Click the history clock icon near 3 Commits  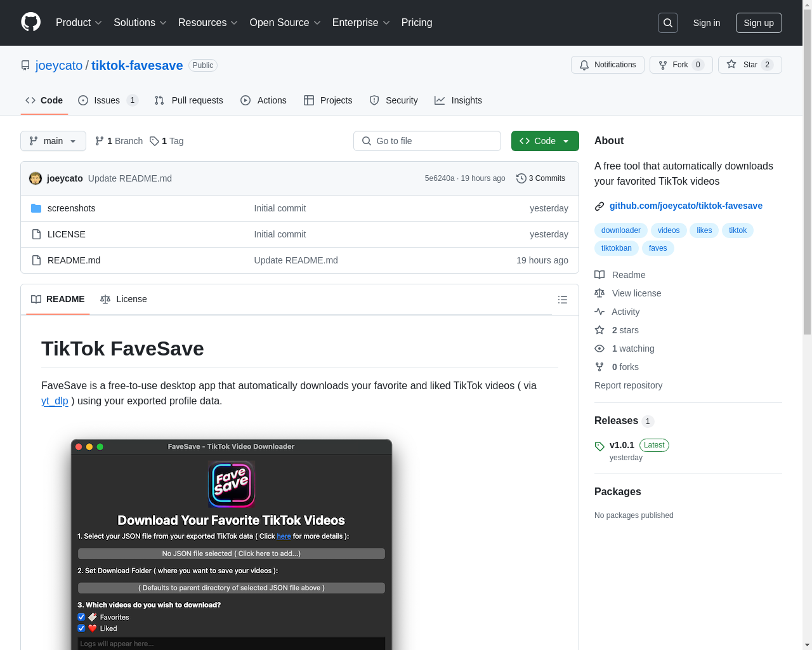(x=521, y=178)
